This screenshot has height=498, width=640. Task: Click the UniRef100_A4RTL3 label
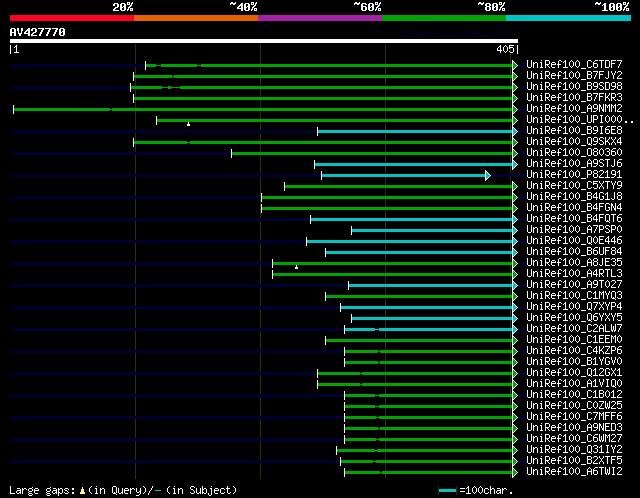pyautogui.click(x=574, y=274)
